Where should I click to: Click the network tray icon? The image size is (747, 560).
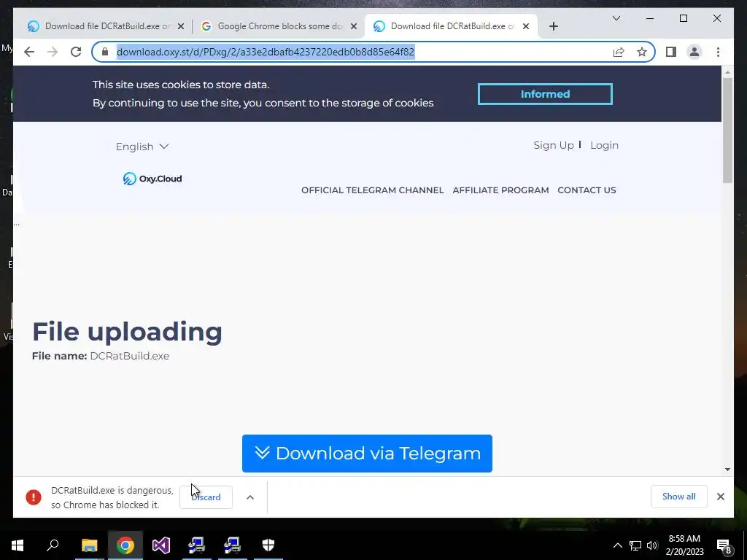[x=635, y=545]
